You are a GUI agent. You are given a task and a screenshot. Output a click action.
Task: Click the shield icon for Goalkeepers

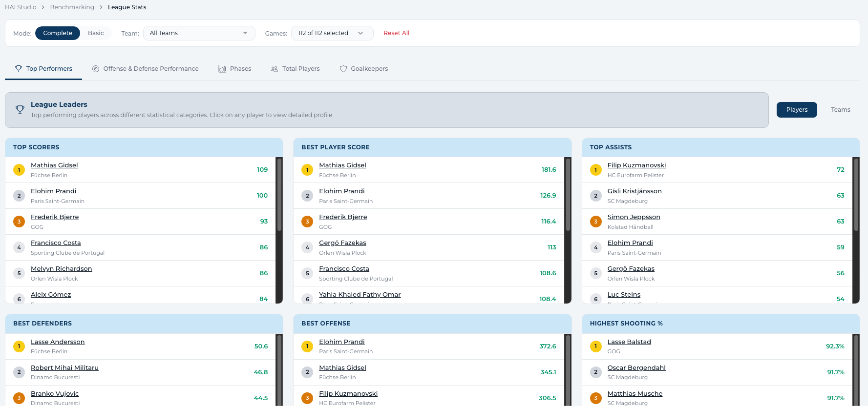pos(343,69)
